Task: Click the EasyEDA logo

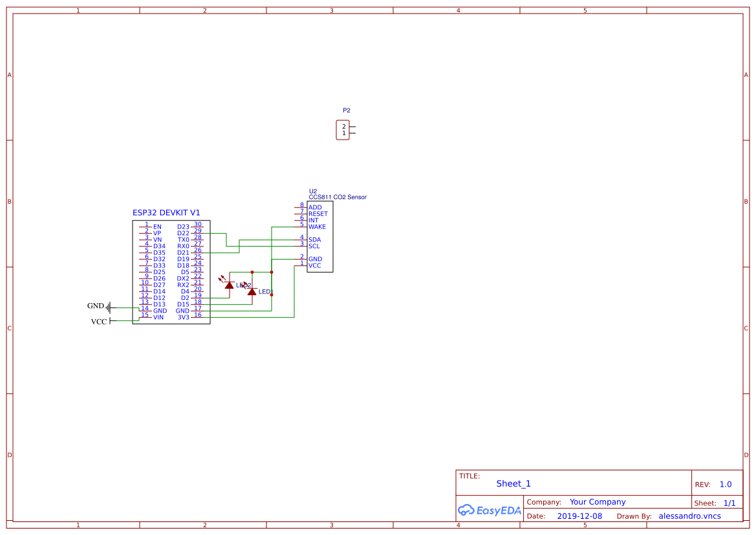Action: pos(489,510)
